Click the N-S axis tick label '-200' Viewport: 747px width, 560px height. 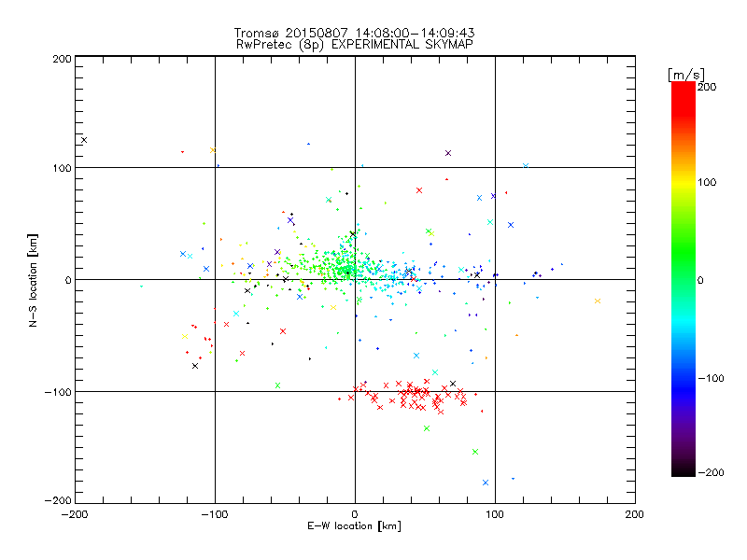(58, 500)
